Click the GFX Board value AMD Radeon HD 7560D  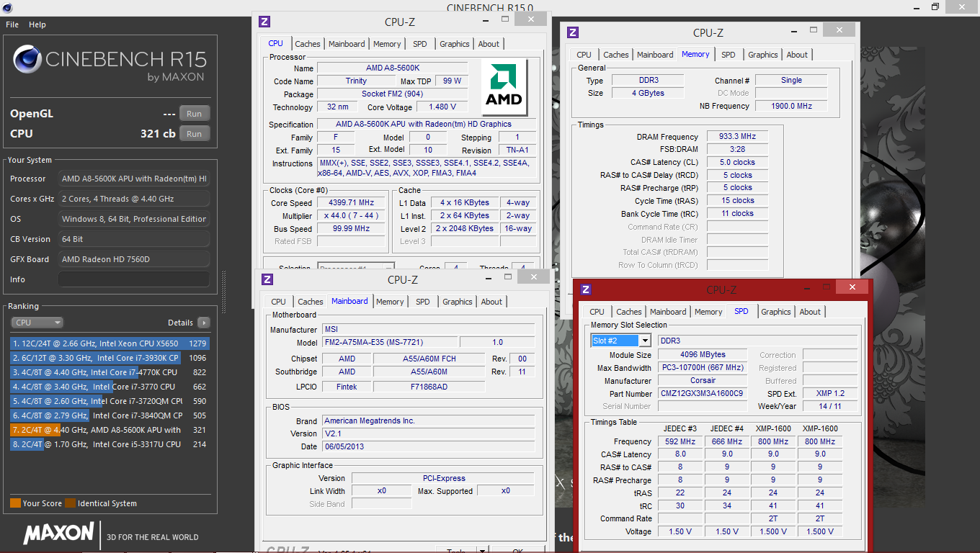(134, 259)
